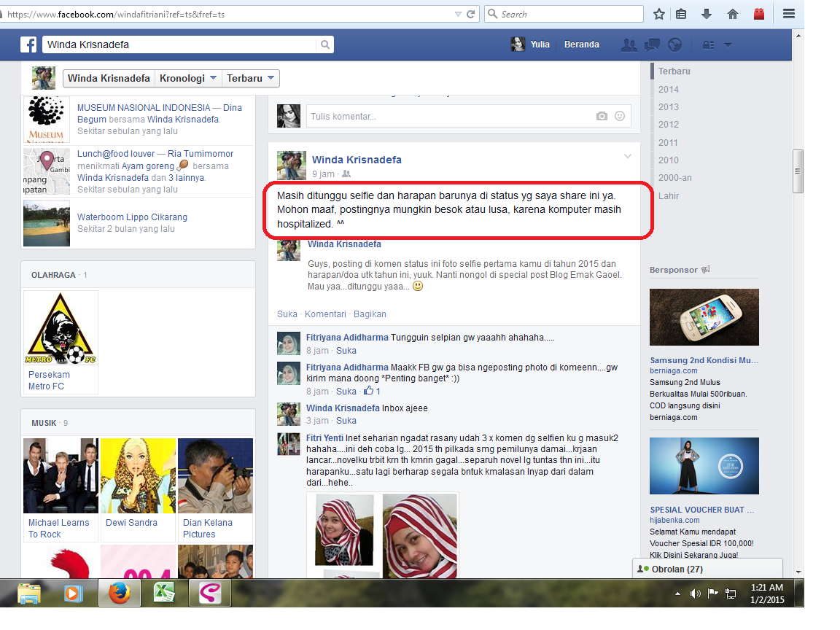Open MUSEUM NASIONAL INDONESIA link
The height and width of the screenshot is (630, 840).
(x=144, y=108)
